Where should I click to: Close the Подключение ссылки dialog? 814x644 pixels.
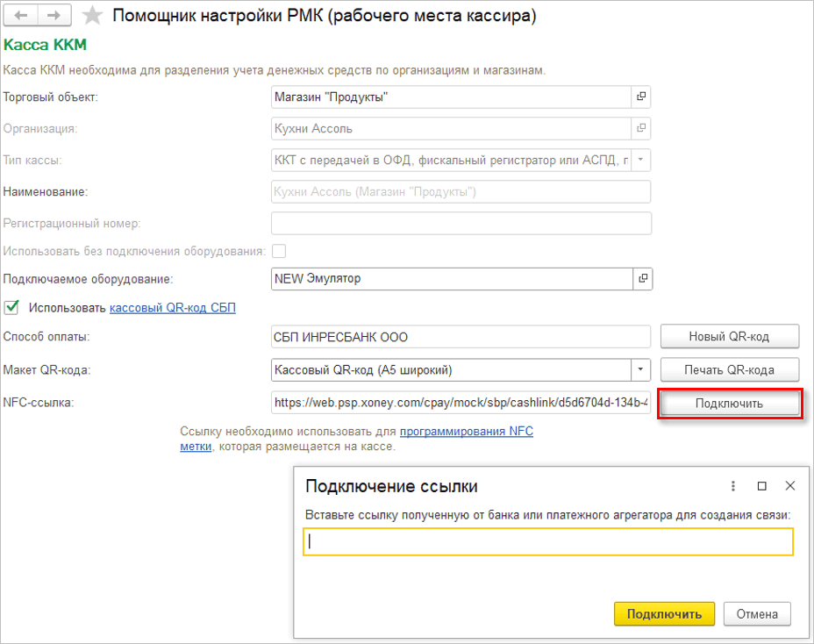[789, 486]
